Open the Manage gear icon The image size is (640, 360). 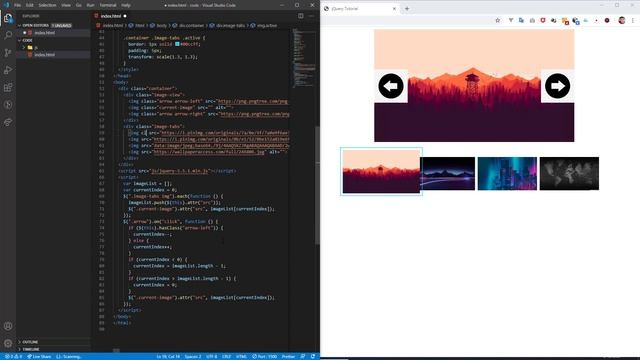(x=8, y=343)
